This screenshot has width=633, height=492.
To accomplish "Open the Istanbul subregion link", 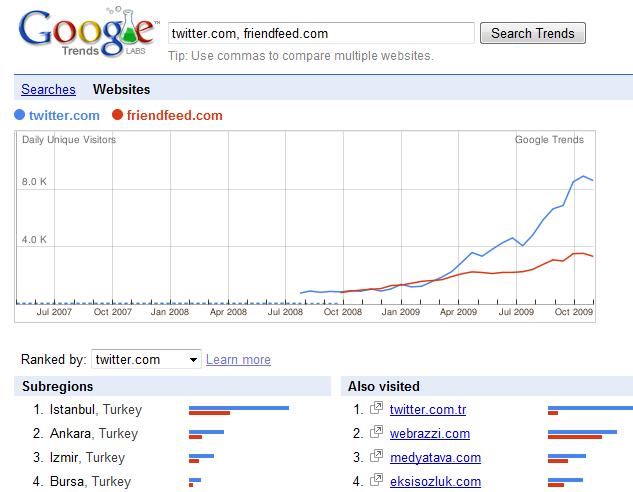I will point(74,410).
